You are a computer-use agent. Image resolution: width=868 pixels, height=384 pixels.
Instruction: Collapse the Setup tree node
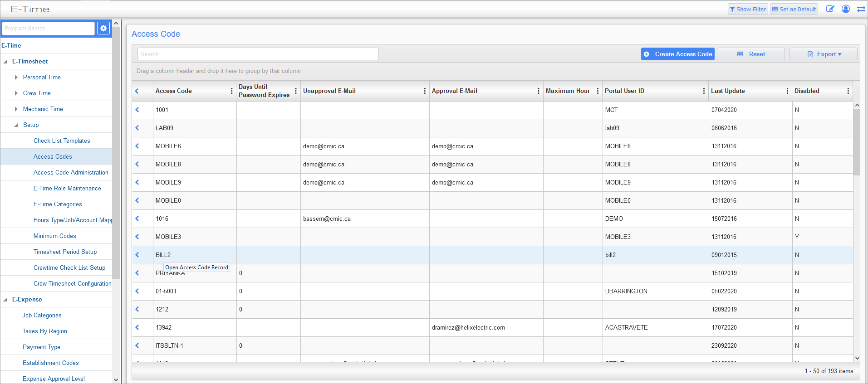point(16,125)
